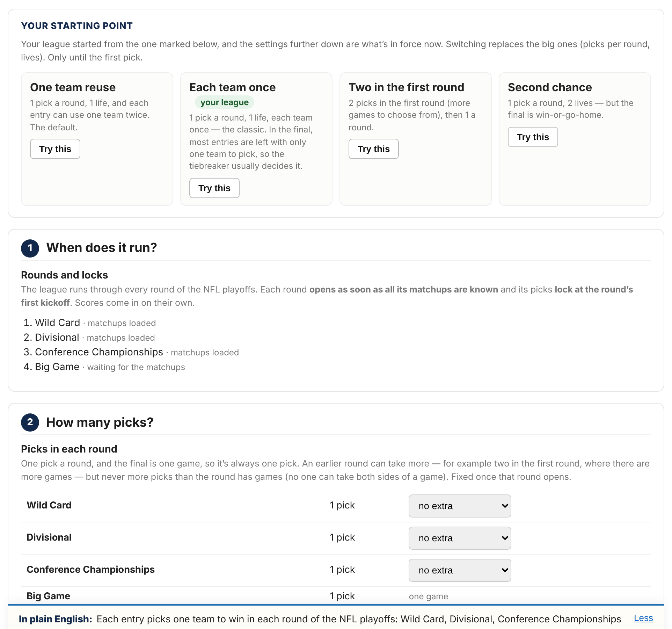Click the Divisional row label in picks table
672x629 pixels.
(x=49, y=537)
